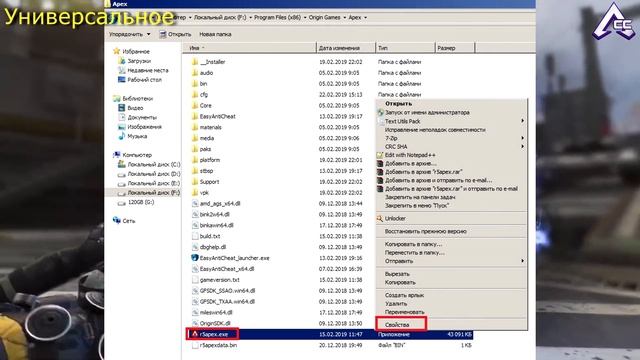Viewport: 640px width, 360px height.
Task: Click the r5apex.exe Apex icon
Action: (x=195, y=334)
